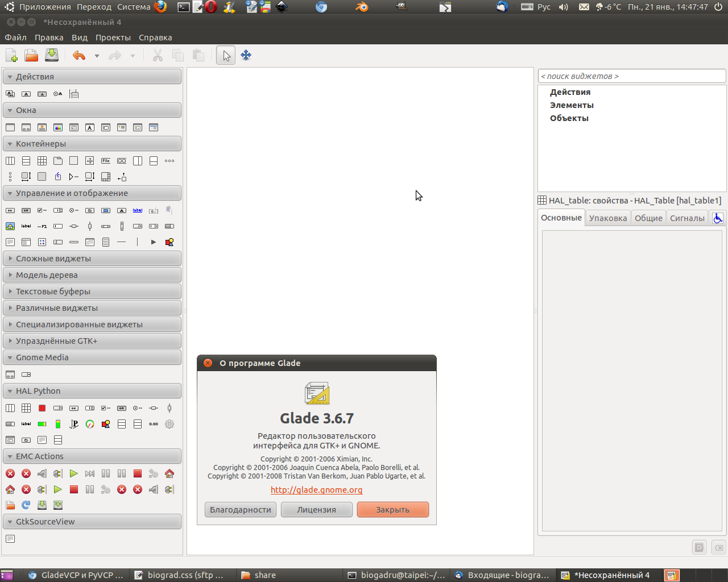The height and width of the screenshot is (582, 728).
Task: Switch to the Сигналы properties tab
Action: (x=687, y=218)
